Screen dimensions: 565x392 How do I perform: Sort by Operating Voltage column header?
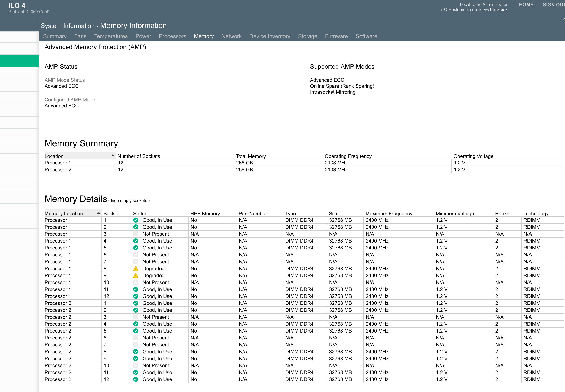[473, 156]
